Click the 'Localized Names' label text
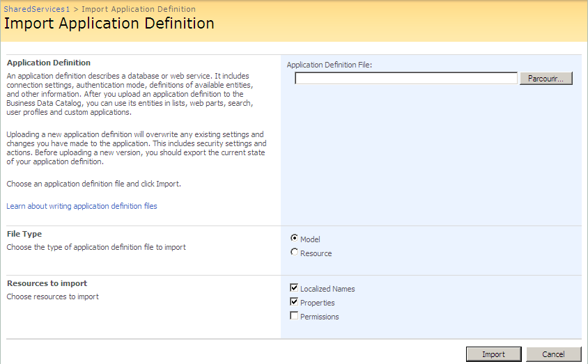 click(327, 289)
